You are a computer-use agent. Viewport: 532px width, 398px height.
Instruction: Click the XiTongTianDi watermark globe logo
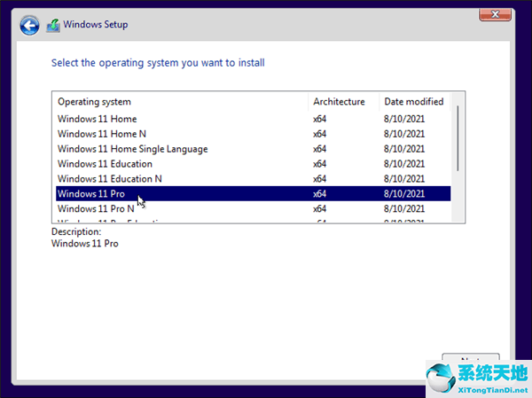tap(459, 377)
